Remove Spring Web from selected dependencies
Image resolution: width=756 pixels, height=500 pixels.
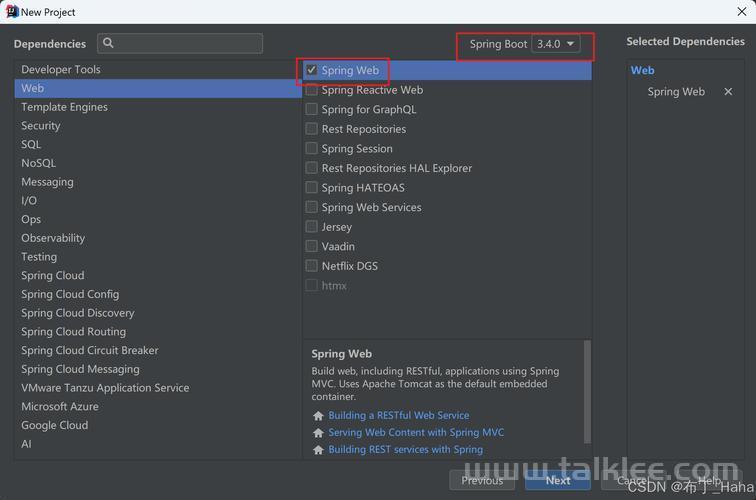coord(728,92)
